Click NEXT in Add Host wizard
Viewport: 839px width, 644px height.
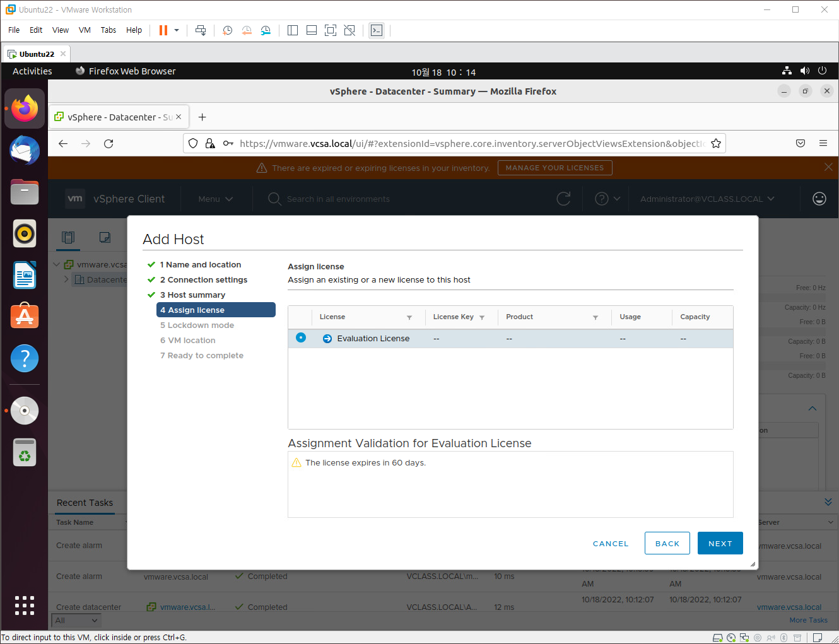[x=720, y=543]
